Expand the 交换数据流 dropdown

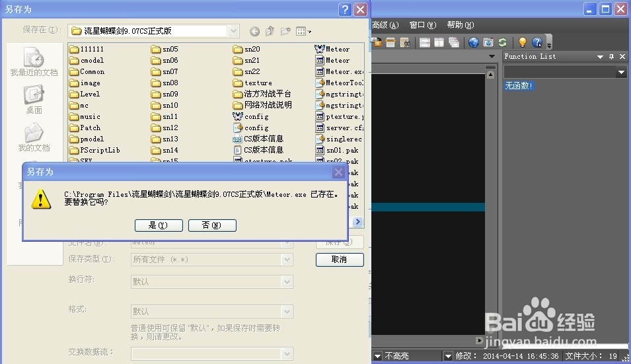point(287,354)
